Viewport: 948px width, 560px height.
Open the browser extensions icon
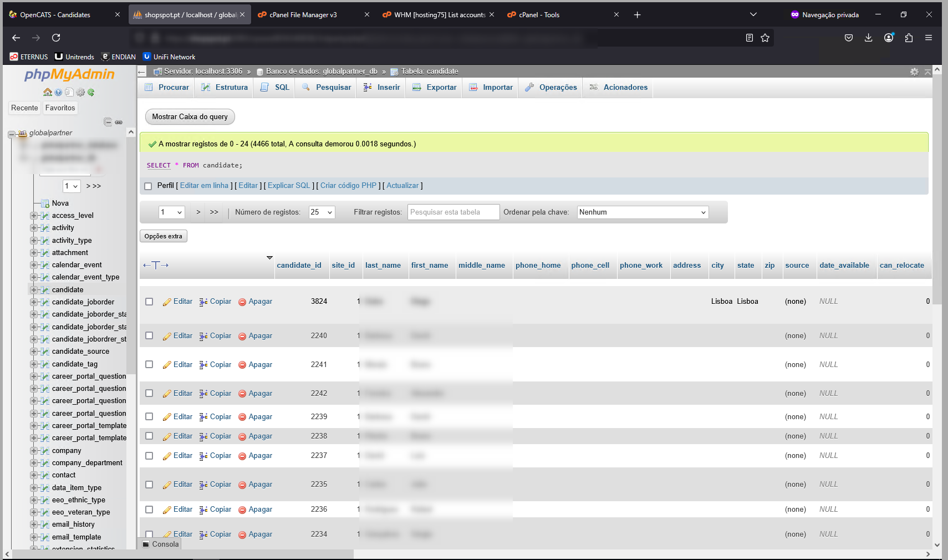909,38
